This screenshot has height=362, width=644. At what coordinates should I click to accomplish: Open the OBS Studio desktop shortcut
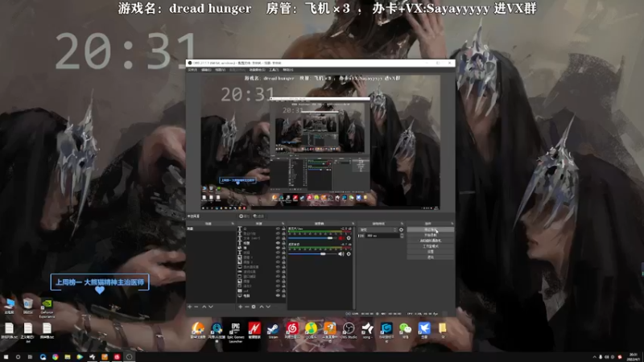click(x=349, y=331)
